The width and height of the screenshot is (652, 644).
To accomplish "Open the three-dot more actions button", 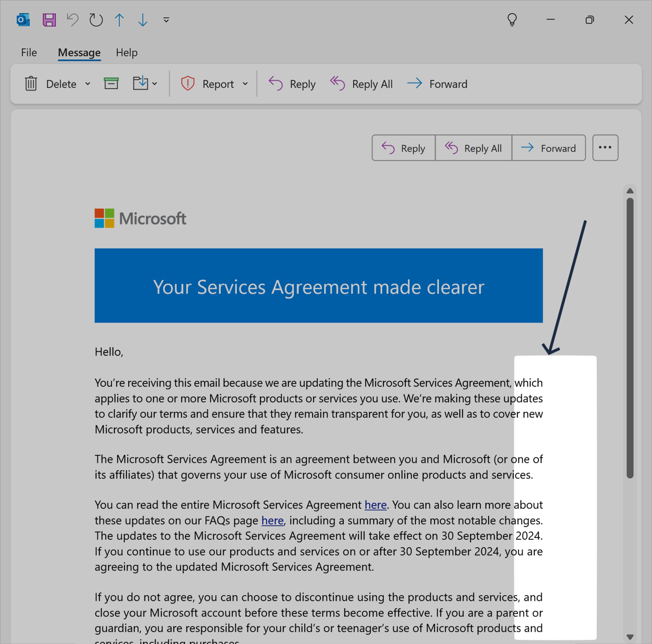I will pos(605,147).
